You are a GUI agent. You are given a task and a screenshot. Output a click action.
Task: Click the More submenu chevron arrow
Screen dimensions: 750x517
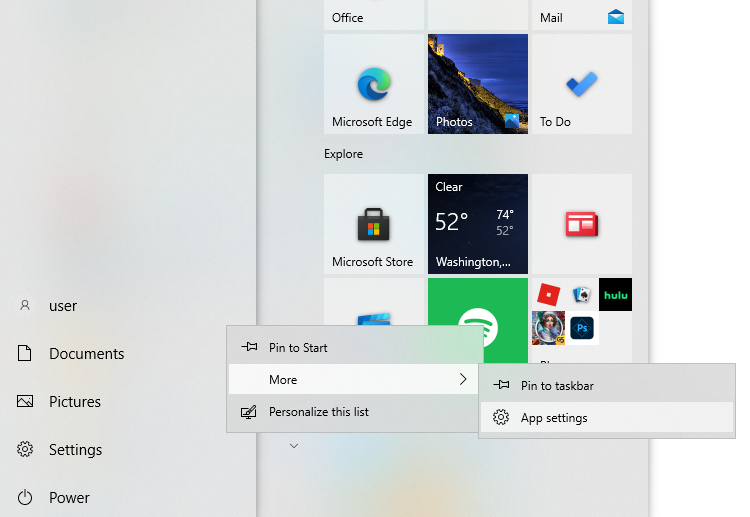pos(463,379)
